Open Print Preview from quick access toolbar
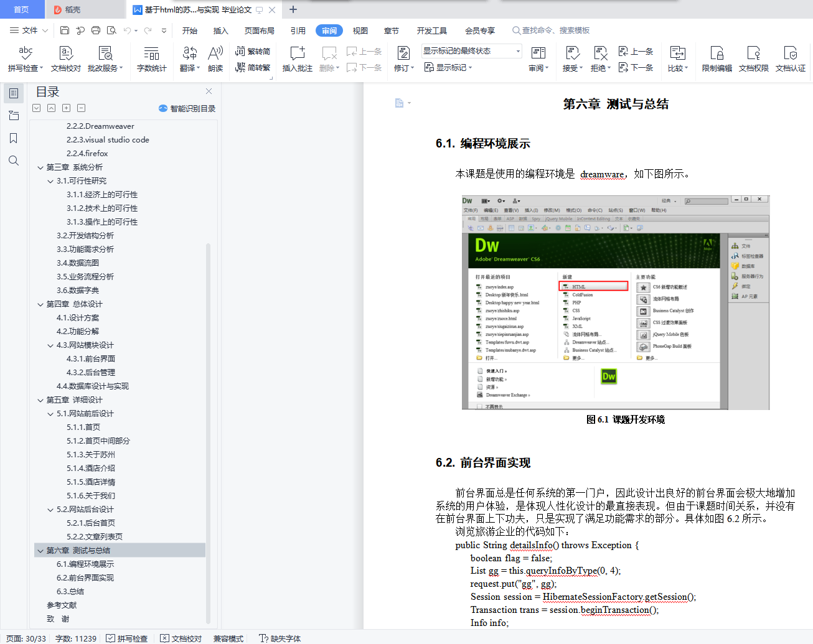 click(111, 30)
